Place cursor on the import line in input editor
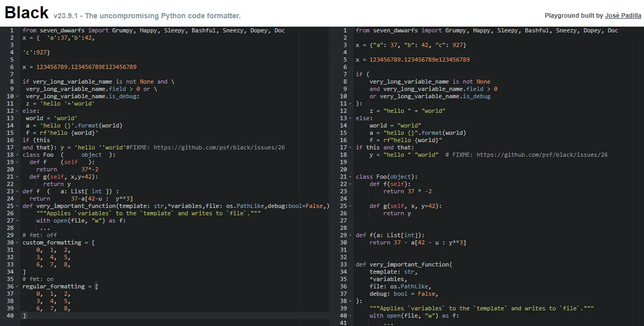This screenshot has height=326, width=644. tap(153, 30)
